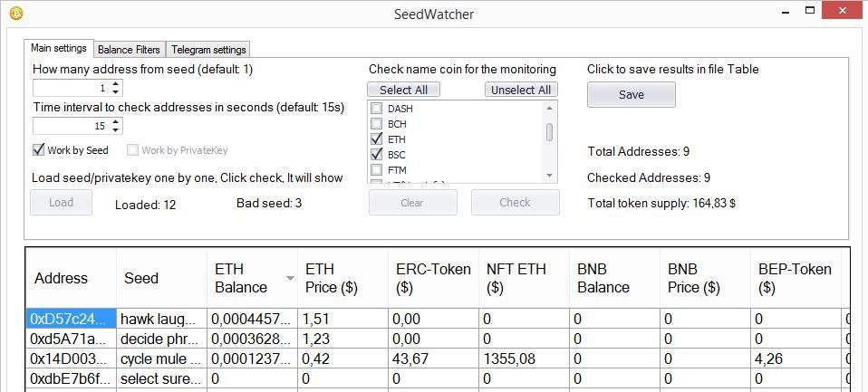Click the ETH Balance column sort arrow
The image size is (868, 392).
[290, 278]
